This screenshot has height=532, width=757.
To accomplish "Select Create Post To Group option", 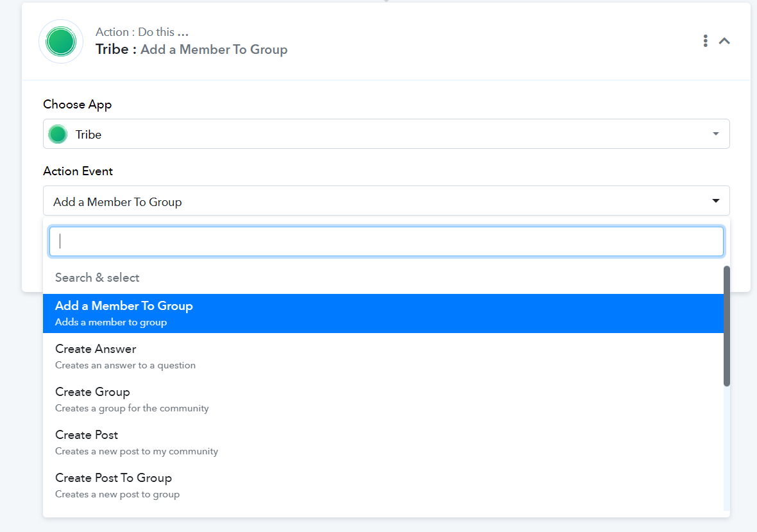I will (384, 485).
